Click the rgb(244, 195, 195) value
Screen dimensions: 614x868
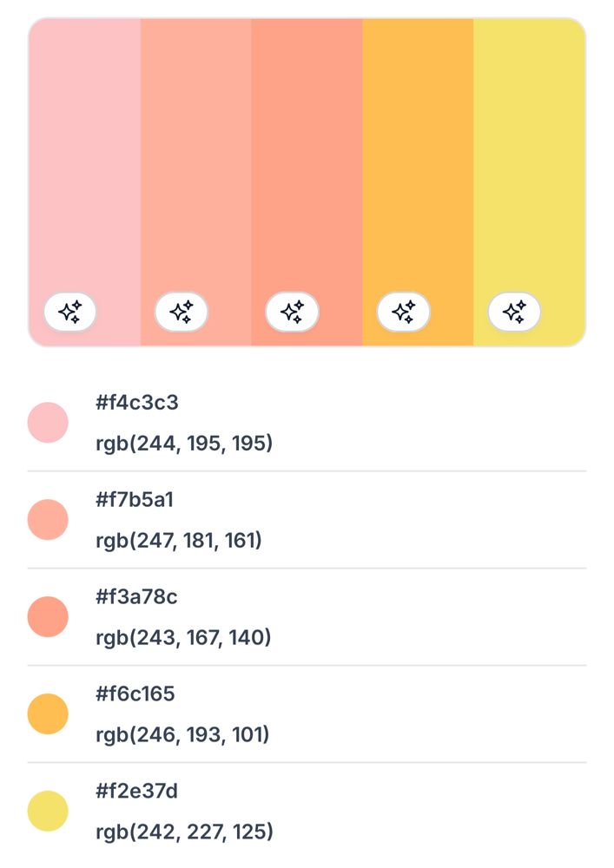coord(184,444)
